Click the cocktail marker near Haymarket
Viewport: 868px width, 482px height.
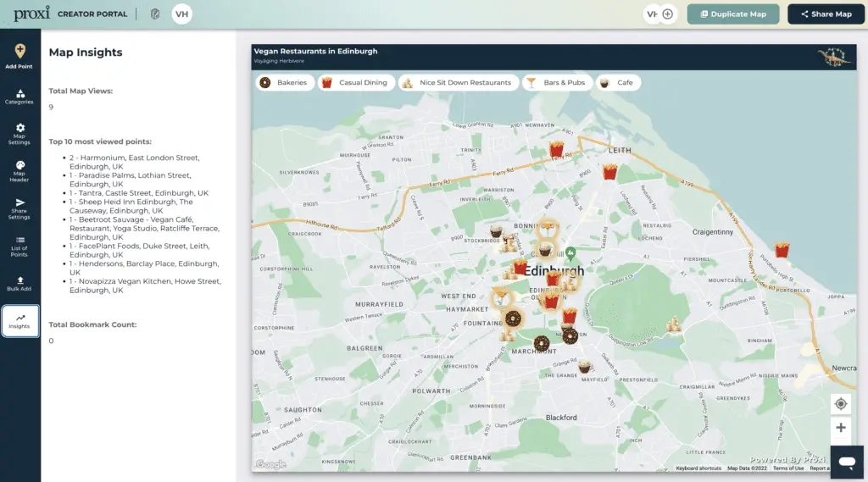coord(500,296)
